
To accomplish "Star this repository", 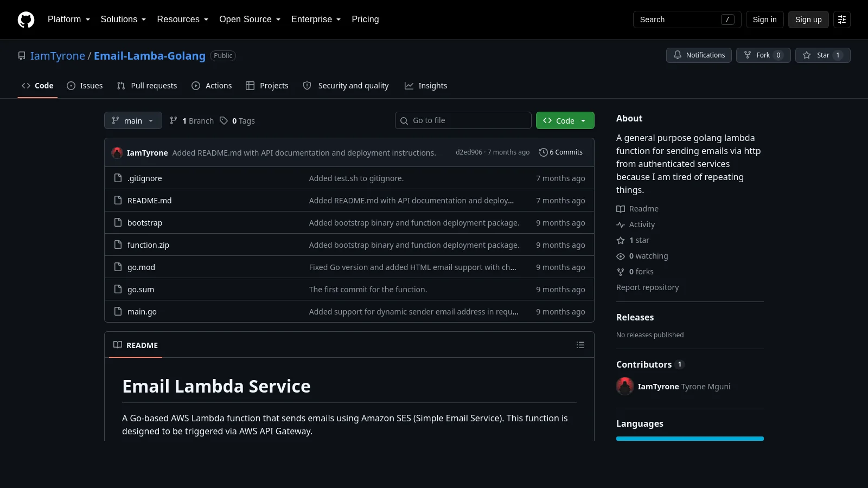I will pyautogui.click(x=823, y=55).
